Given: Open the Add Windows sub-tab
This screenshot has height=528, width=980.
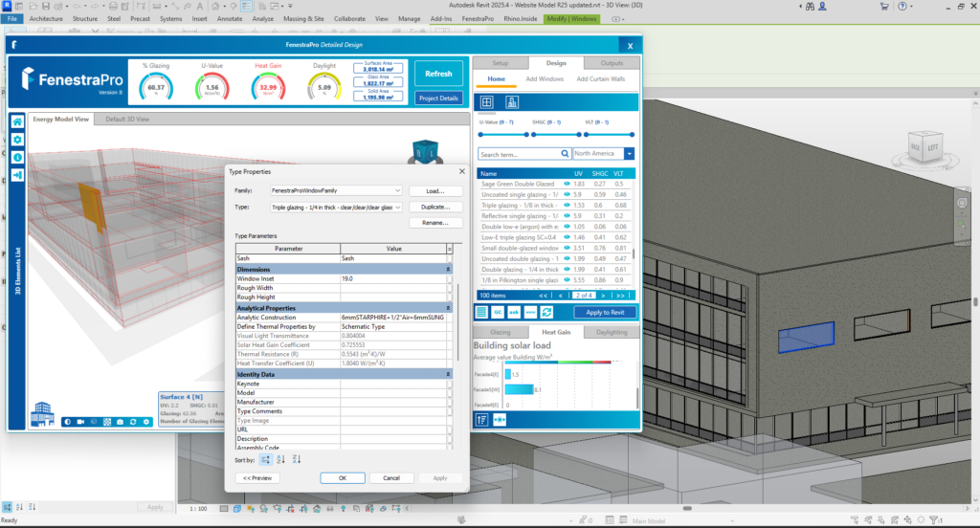Looking at the screenshot, I should 545,78.
